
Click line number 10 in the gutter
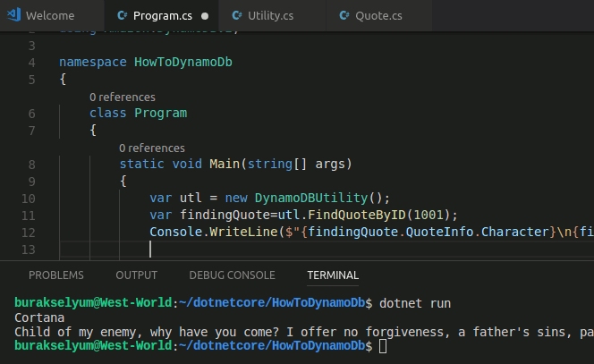coord(29,199)
